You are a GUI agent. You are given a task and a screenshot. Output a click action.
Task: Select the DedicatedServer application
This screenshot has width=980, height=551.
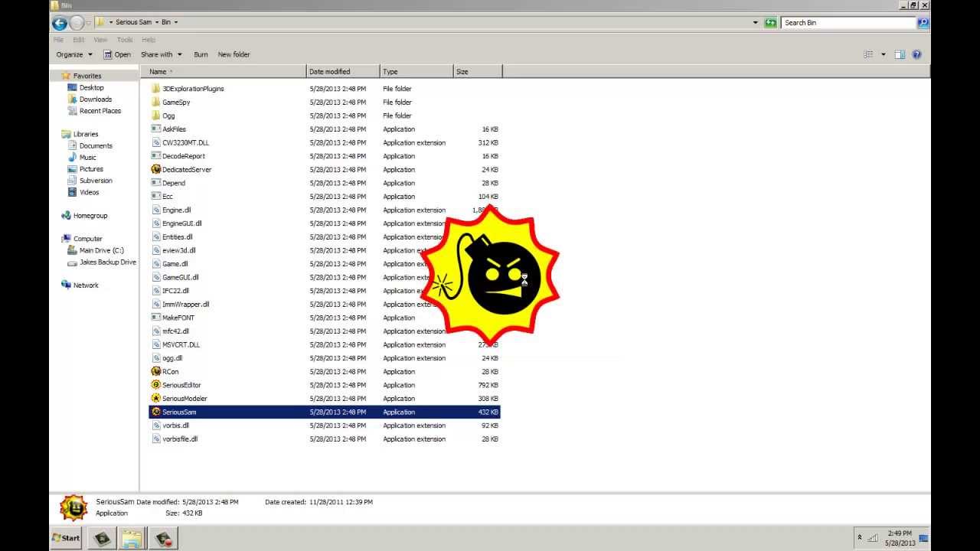click(186, 169)
